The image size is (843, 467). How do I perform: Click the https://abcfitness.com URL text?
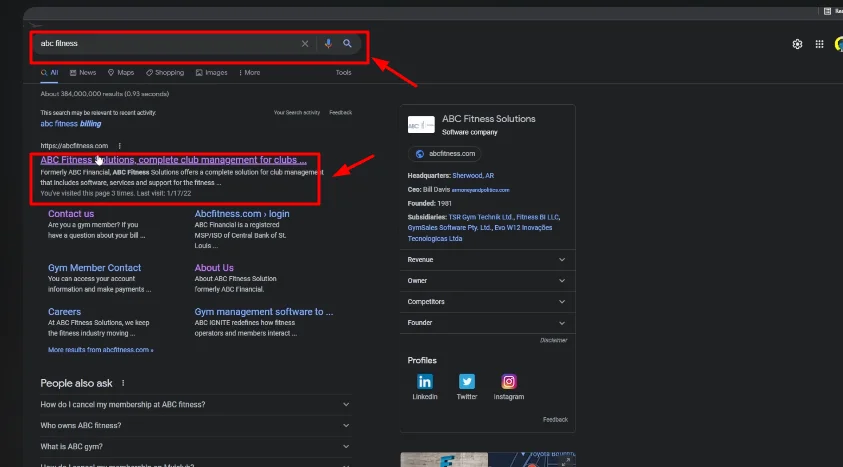click(x=74, y=146)
